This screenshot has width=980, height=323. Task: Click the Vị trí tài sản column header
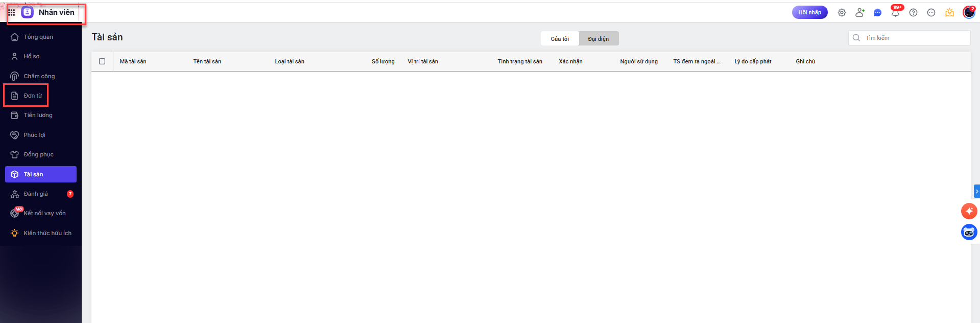tap(423, 61)
